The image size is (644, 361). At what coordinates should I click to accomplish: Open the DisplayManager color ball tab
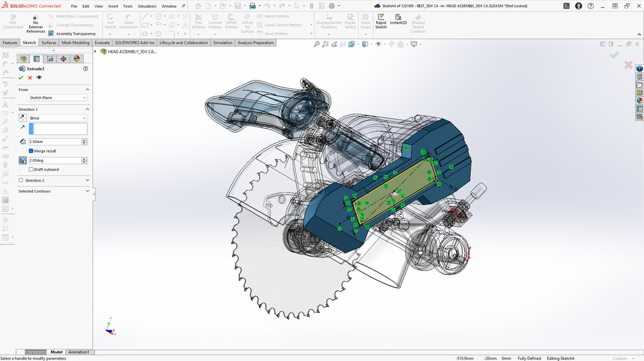click(x=77, y=59)
